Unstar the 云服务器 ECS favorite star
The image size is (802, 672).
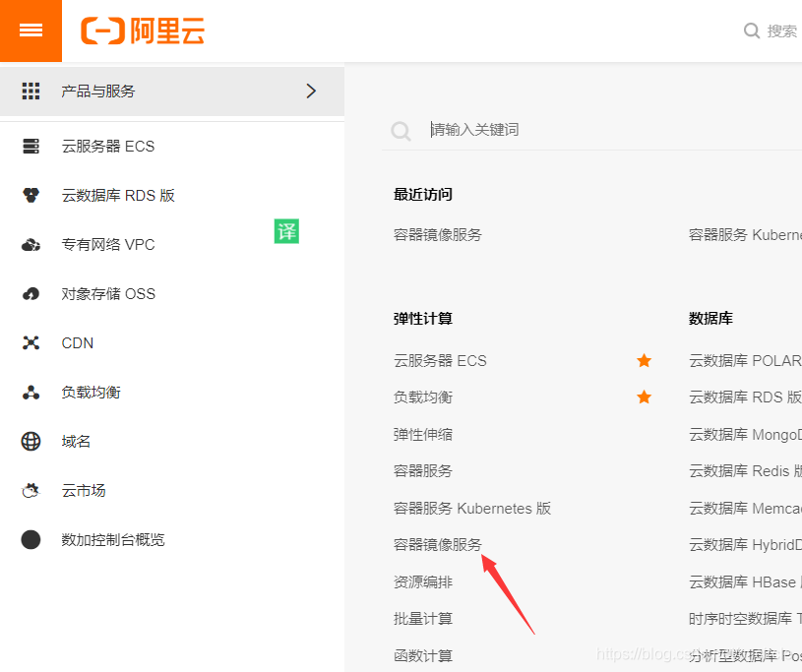[644, 360]
